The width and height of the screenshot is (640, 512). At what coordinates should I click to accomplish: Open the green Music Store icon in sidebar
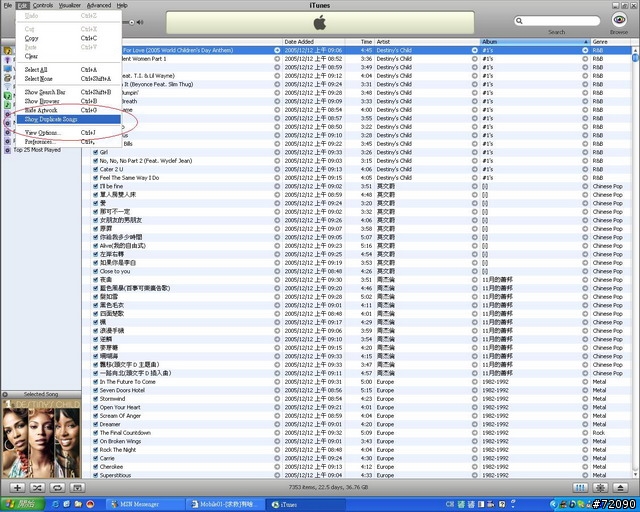click(x=7, y=96)
